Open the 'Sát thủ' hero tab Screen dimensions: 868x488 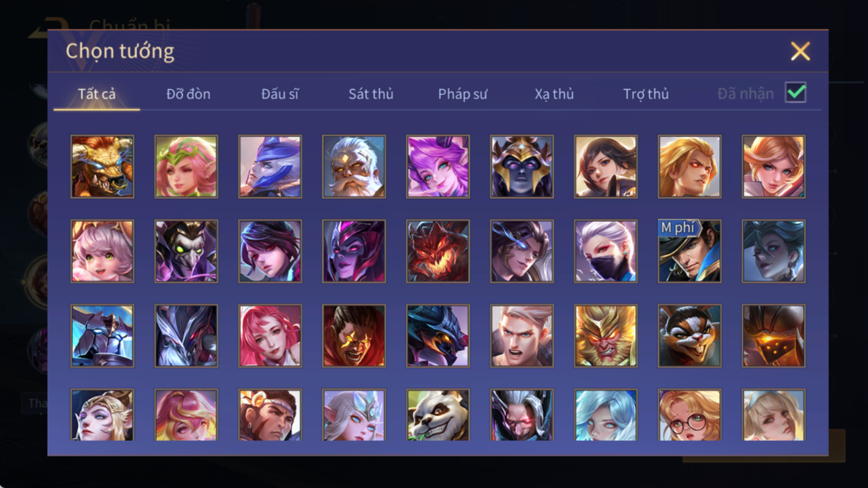click(370, 94)
